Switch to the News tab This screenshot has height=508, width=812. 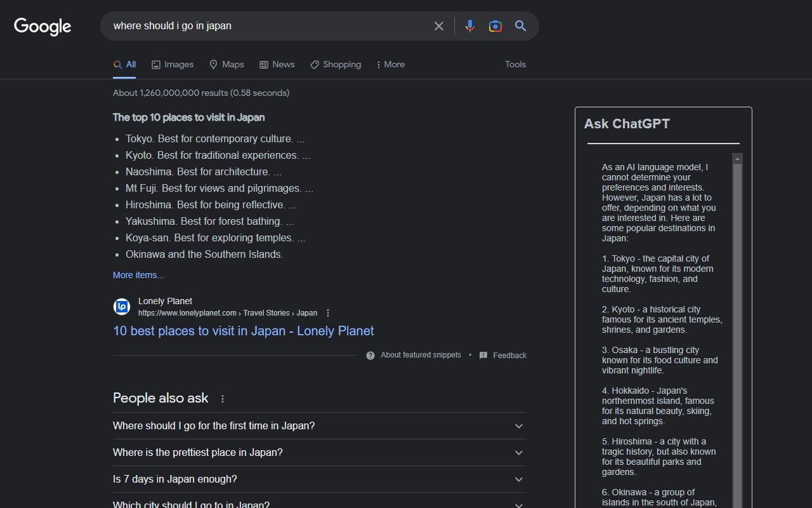(x=277, y=65)
